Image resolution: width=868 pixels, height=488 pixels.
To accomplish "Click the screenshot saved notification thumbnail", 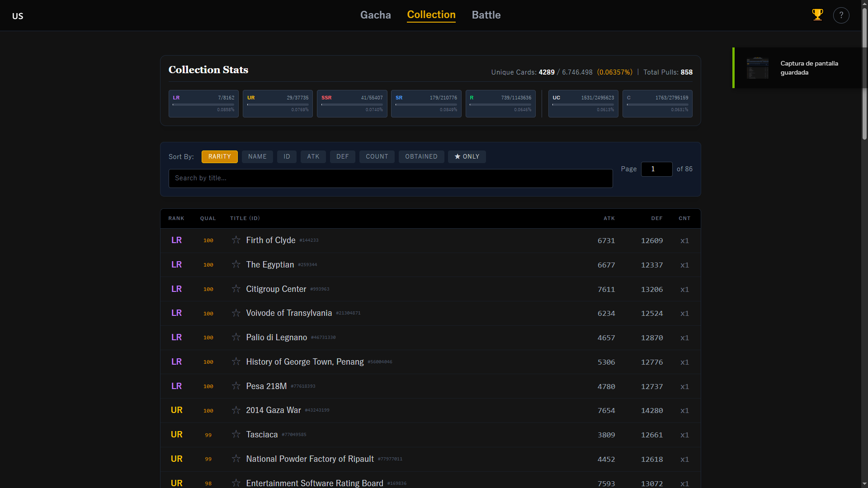I will point(757,68).
